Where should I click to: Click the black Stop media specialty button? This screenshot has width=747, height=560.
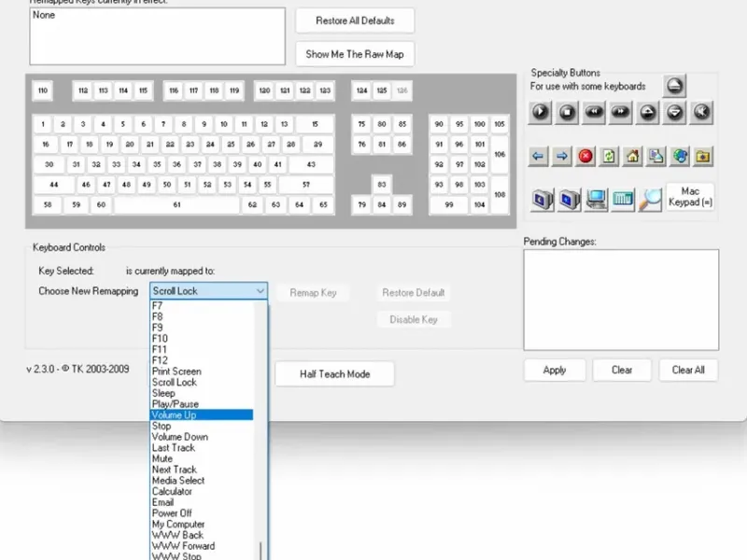(x=567, y=112)
